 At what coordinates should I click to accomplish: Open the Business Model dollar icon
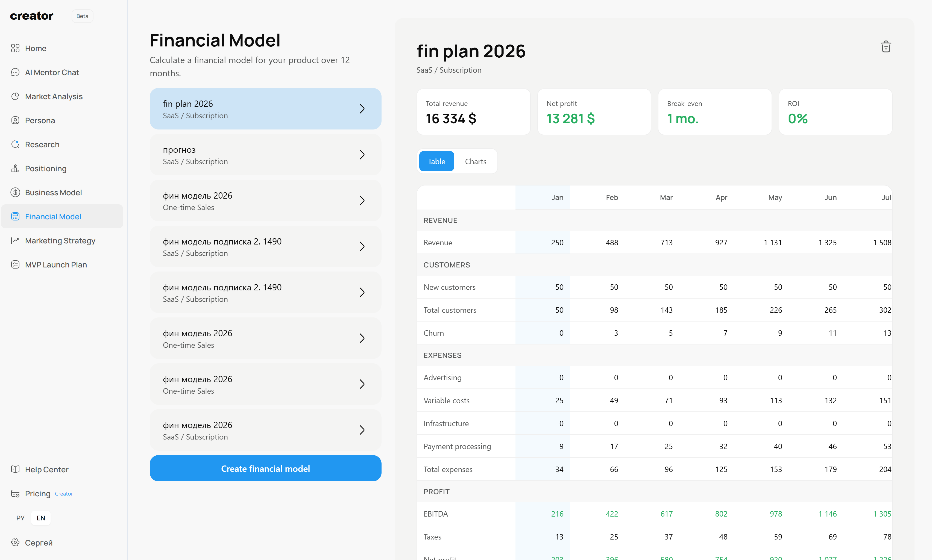[x=15, y=193]
